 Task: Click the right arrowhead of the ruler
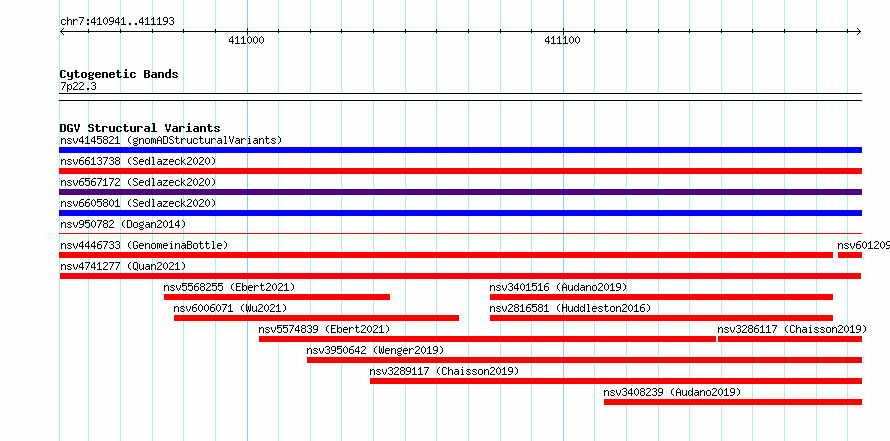[859, 31]
